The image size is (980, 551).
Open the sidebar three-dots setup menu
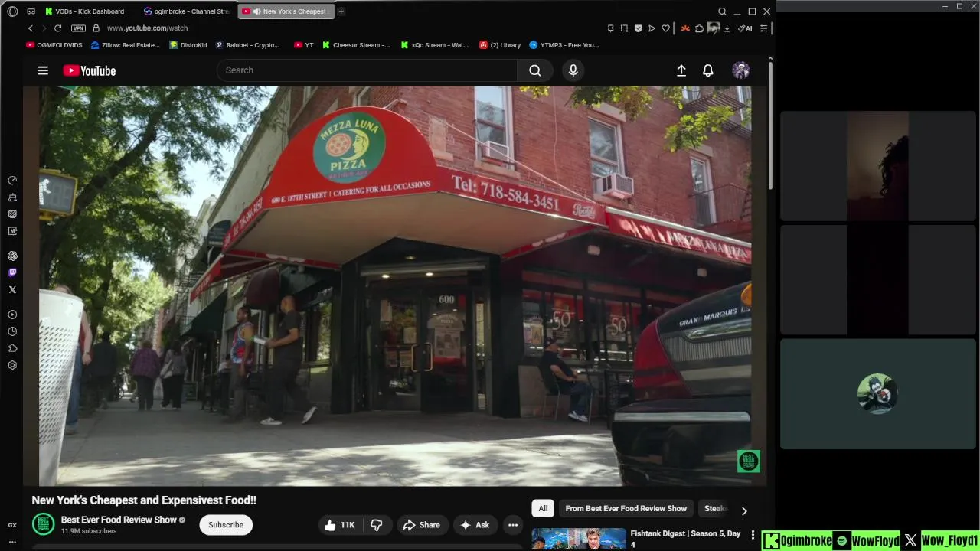(12, 542)
